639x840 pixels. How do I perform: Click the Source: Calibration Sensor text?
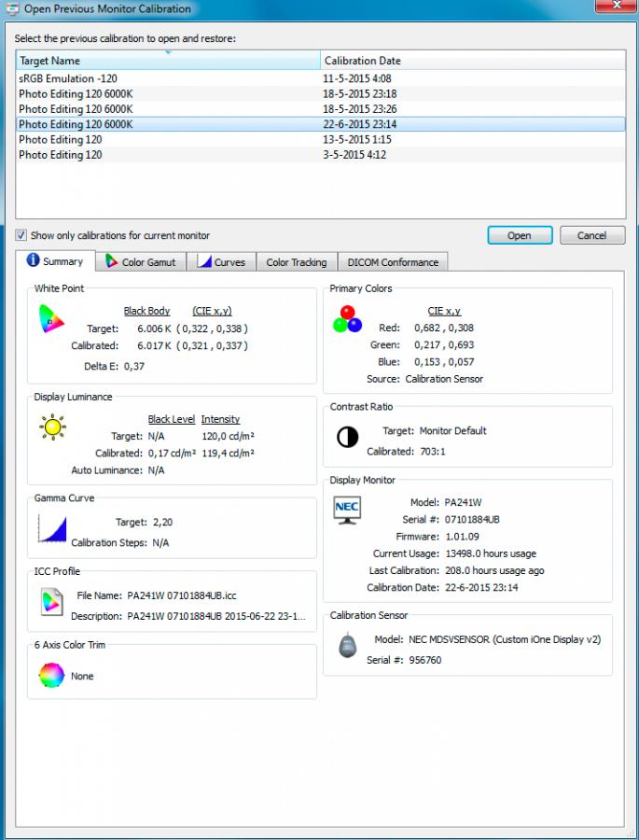click(x=424, y=379)
